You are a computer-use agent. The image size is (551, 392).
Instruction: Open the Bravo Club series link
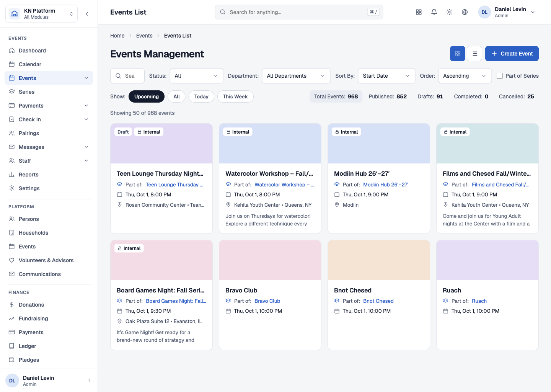267,301
